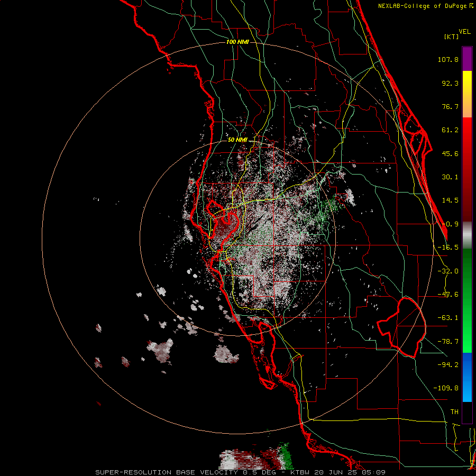Click the 45.6 scale value
This screenshot has width=476, height=476.
tap(450, 153)
